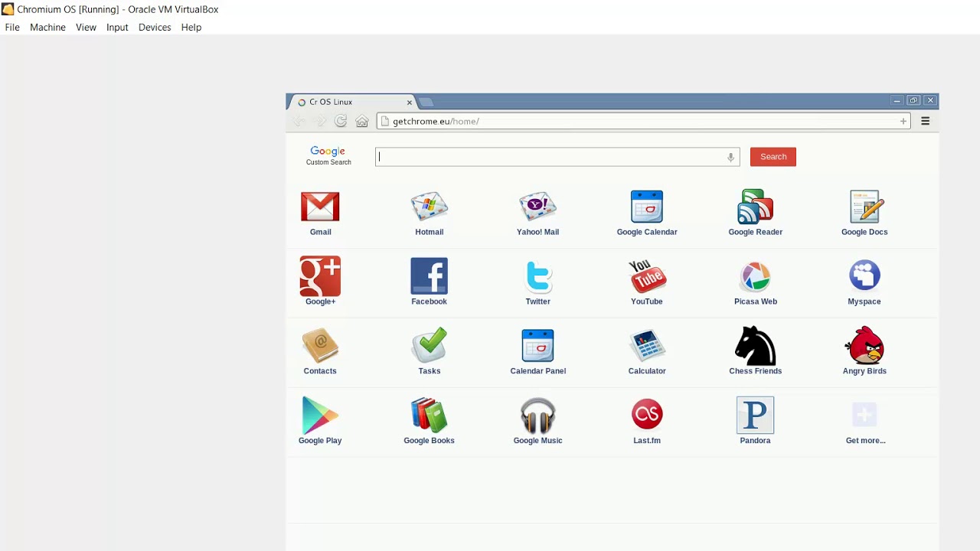Image resolution: width=980 pixels, height=551 pixels.
Task: Open Chess Friends knight icon
Action: click(x=756, y=346)
